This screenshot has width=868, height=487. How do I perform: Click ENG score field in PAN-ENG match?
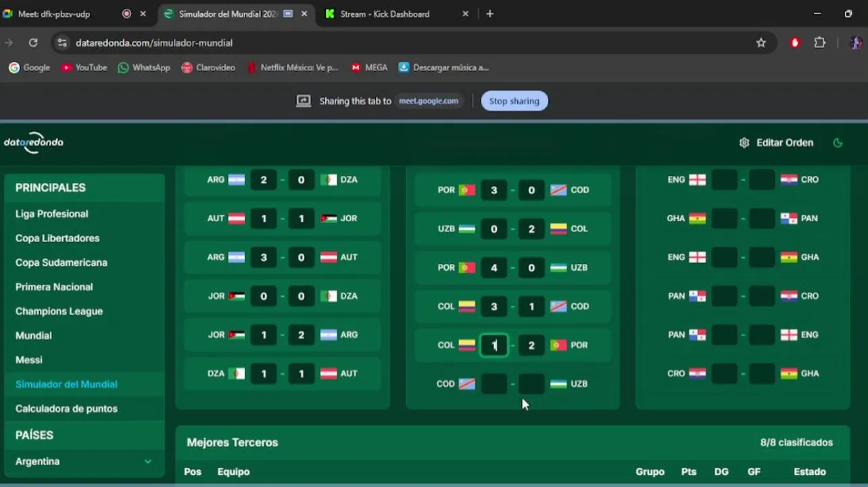click(762, 334)
